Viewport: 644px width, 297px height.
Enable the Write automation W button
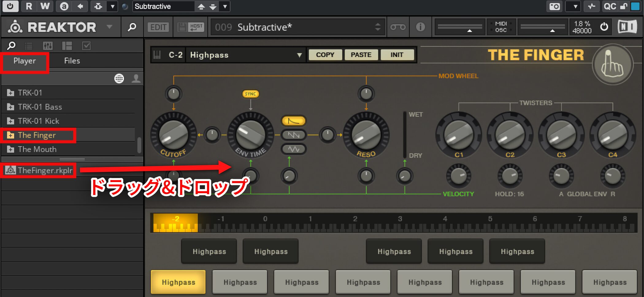(x=45, y=6)
